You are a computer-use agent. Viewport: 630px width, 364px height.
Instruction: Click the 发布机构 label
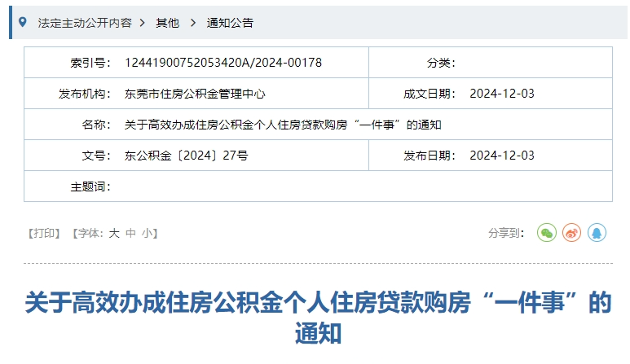(85, 94)
